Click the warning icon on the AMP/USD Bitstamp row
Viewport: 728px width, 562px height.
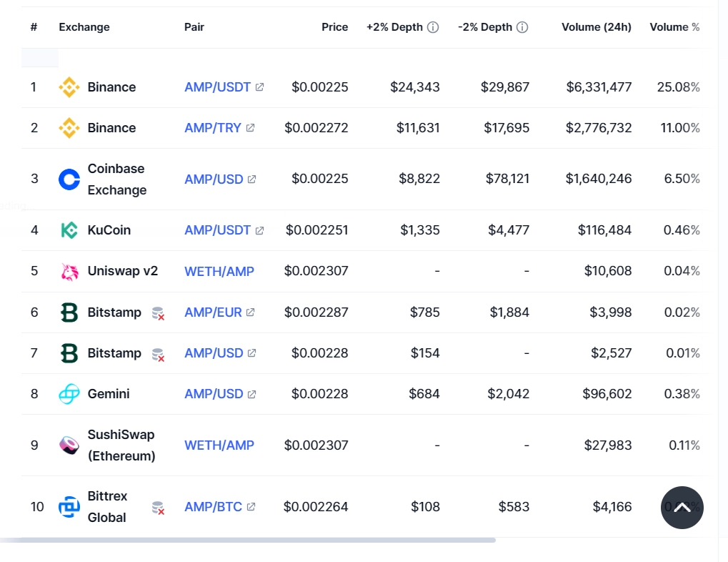pos(158,355)
